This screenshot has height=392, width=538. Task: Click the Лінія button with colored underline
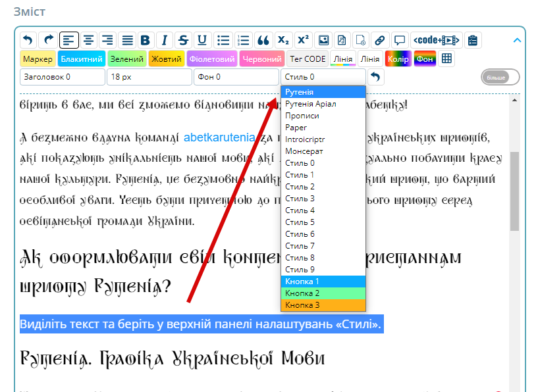pos(343,59)
